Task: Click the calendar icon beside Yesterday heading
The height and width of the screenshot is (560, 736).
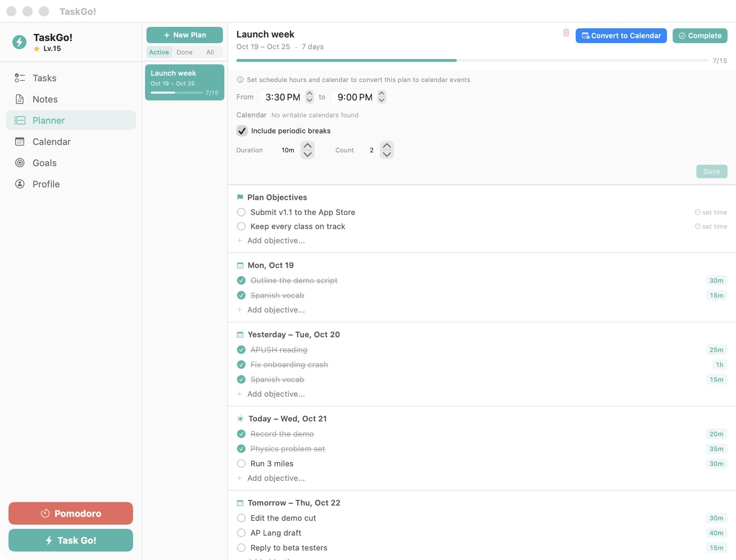Action: coord(240,335)
